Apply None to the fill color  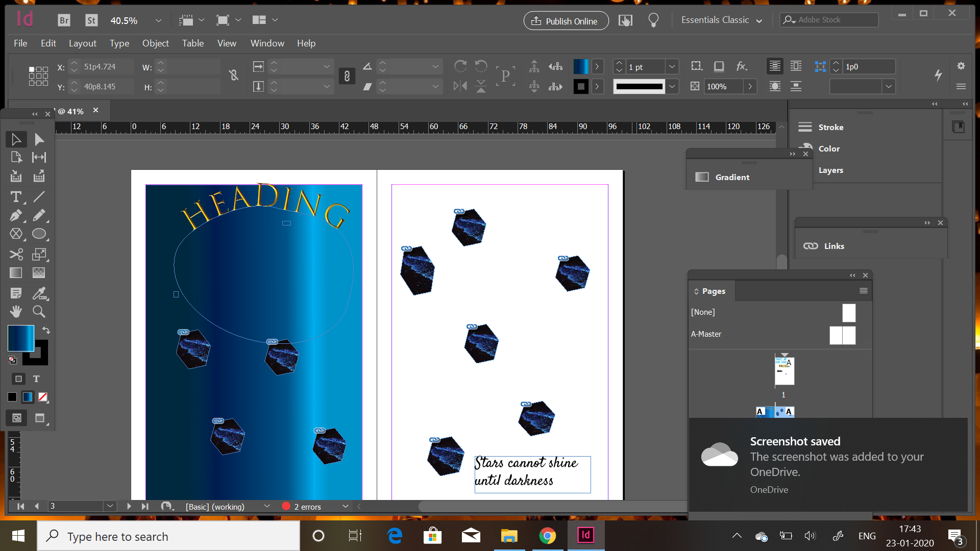click(x=43, y=397)
